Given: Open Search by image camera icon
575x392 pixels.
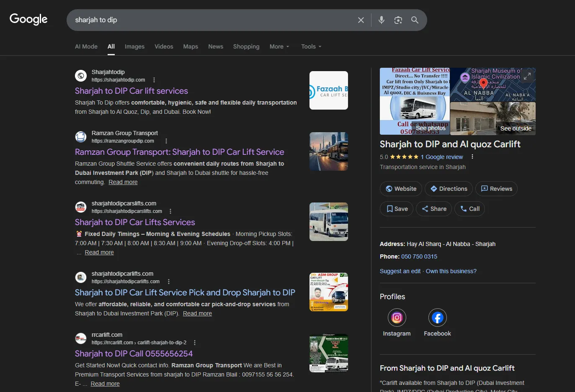Looking at the screenshot, I should tap(398, 20).
